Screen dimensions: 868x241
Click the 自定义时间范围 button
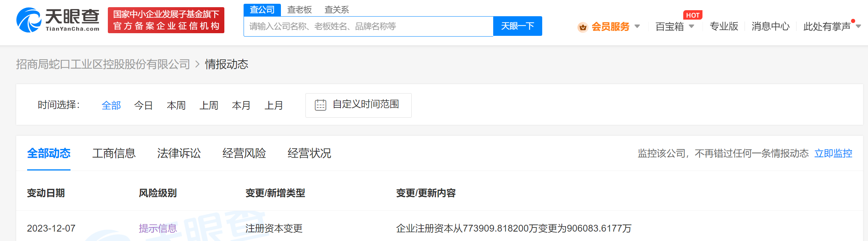(358, 105)
